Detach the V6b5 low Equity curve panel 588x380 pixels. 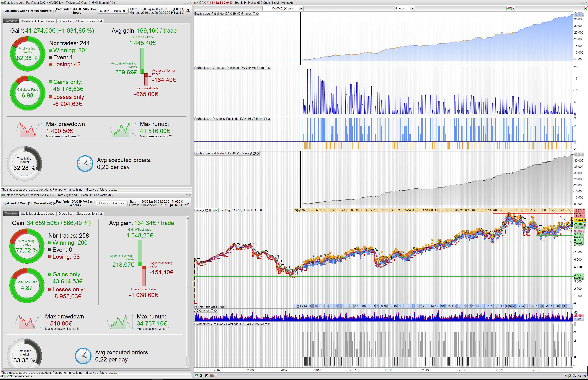tap(254, 153)
